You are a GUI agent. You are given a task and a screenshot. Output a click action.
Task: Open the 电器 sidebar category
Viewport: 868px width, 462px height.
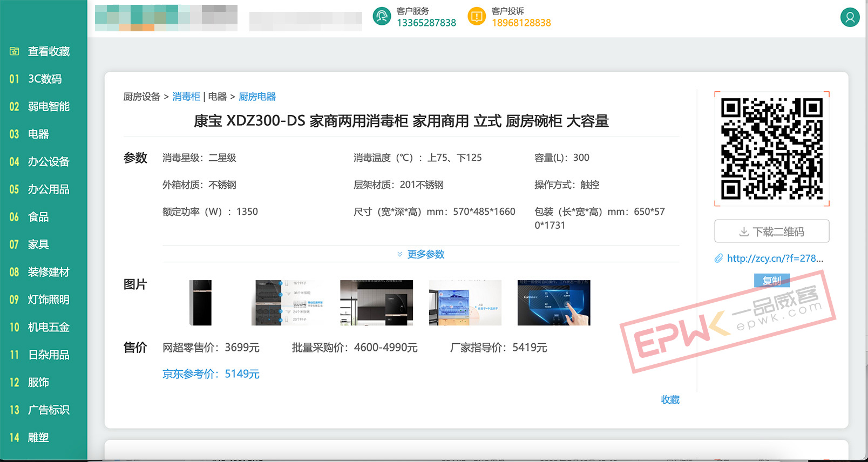pyautogui.click(x=38, y=134)
